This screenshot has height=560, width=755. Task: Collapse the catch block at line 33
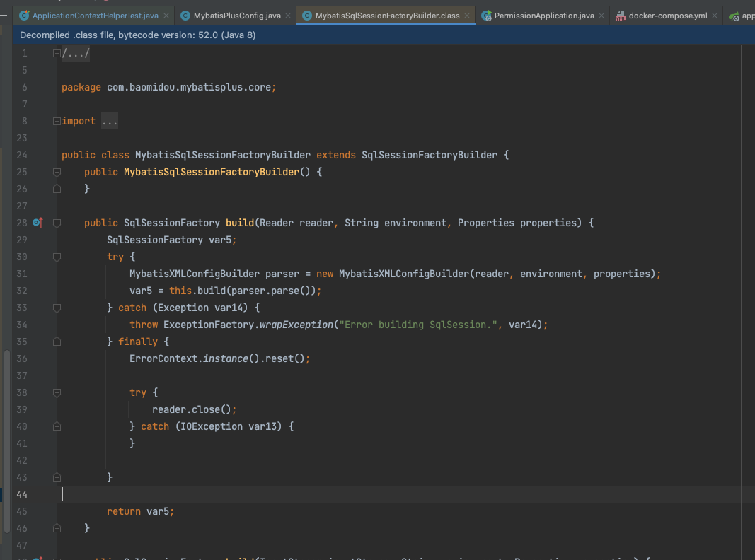point(57,308)
